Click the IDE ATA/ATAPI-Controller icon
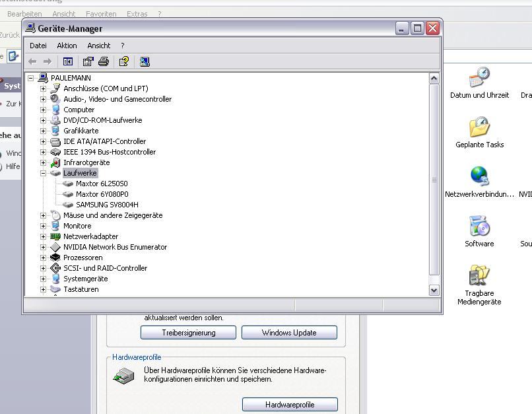The image size is (532, 414). pyautogui.click(x=55, y=141)
